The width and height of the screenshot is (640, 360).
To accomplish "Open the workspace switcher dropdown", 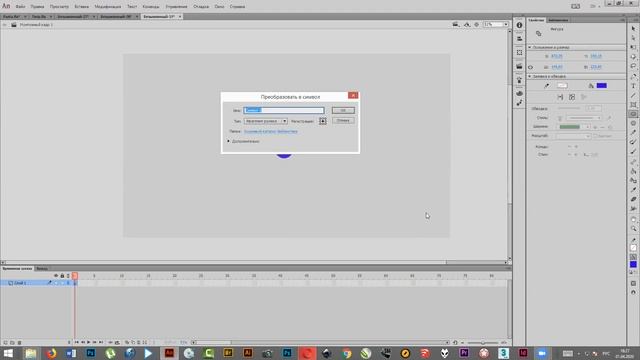I will [x=594, y=7].
